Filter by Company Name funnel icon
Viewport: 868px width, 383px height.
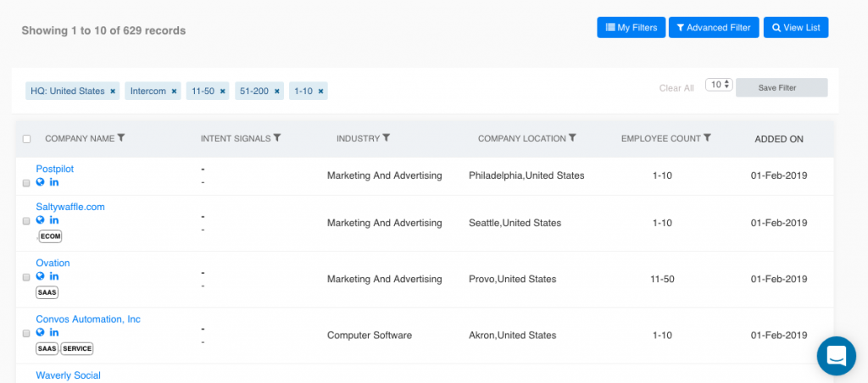pyautogui.click(x=121, y=138)
